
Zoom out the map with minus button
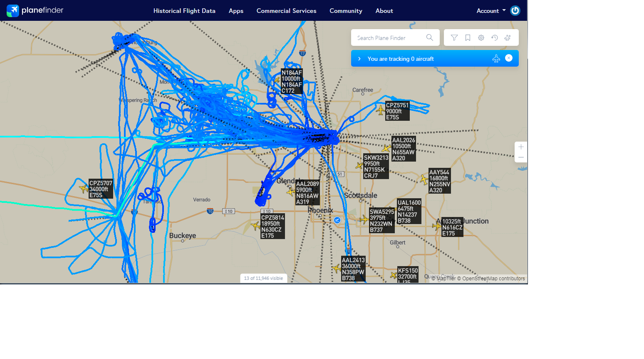pos(521,157)
